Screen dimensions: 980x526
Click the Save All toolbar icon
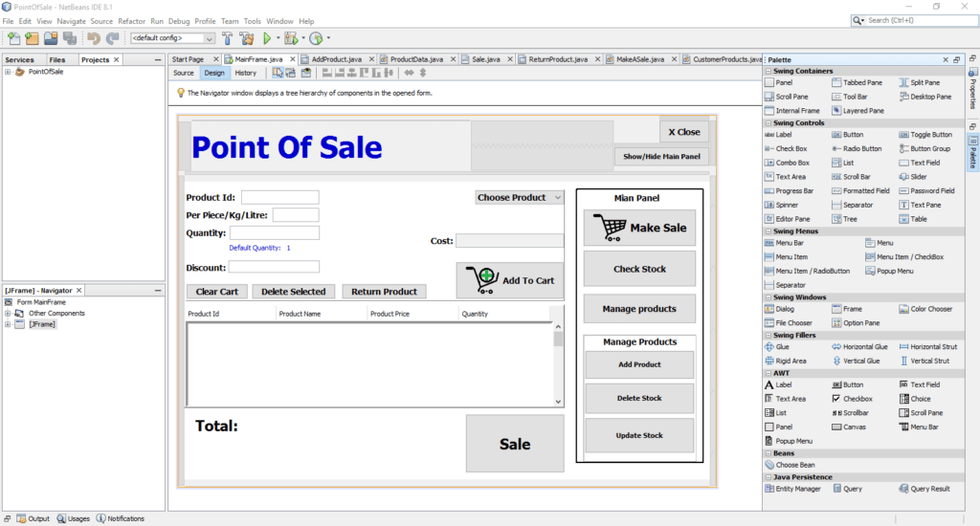coord(69,38)
